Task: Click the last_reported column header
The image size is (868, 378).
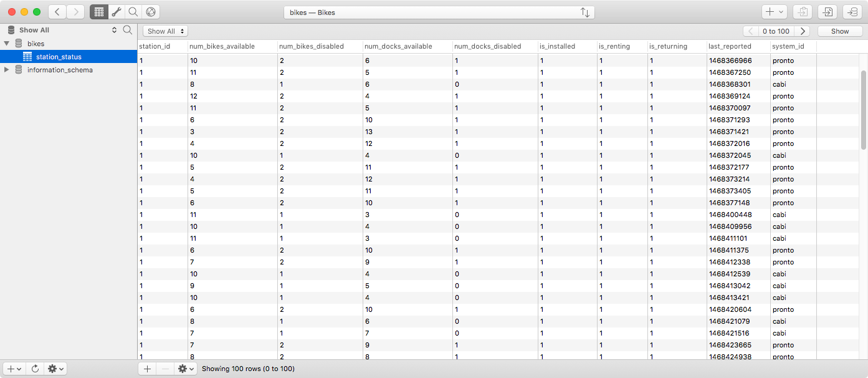Action: pos(738,46)
